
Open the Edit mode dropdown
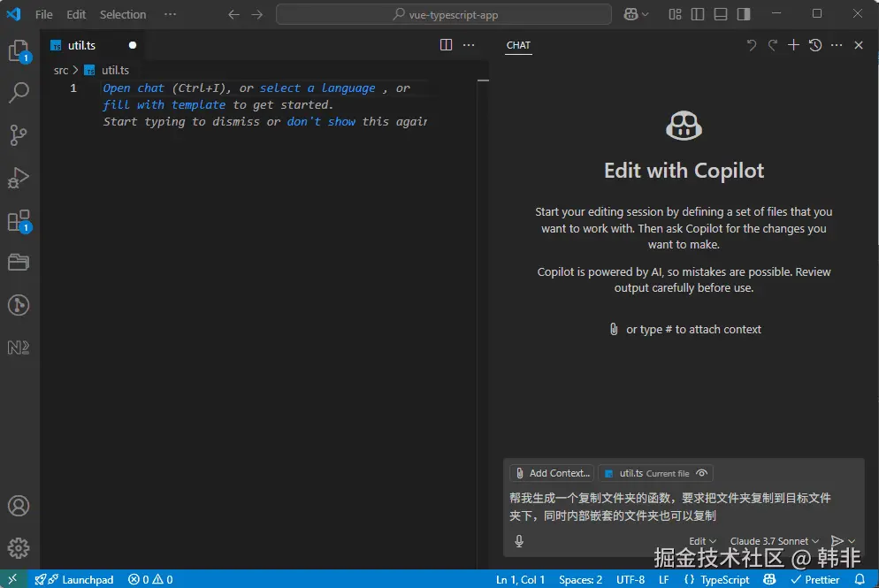702,541
